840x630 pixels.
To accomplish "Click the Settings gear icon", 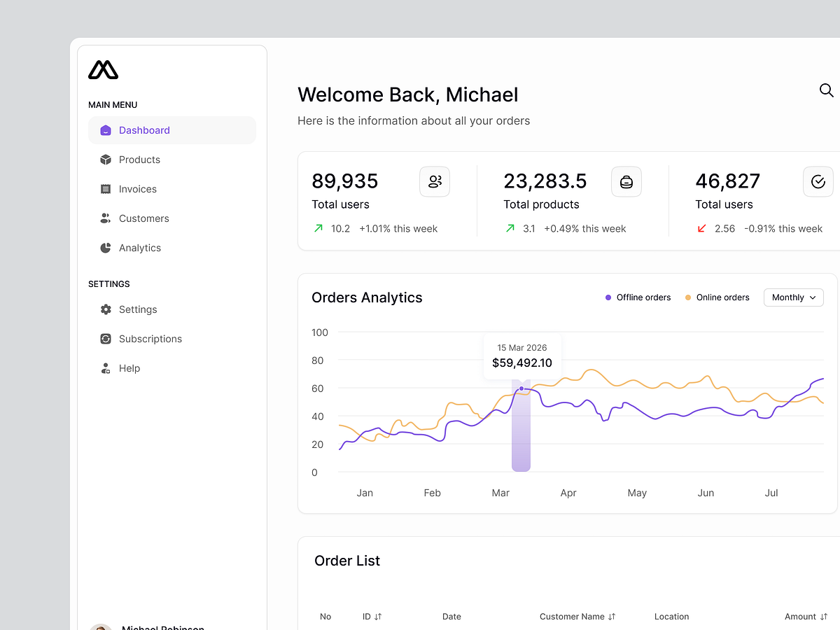I will pos(106,309).
